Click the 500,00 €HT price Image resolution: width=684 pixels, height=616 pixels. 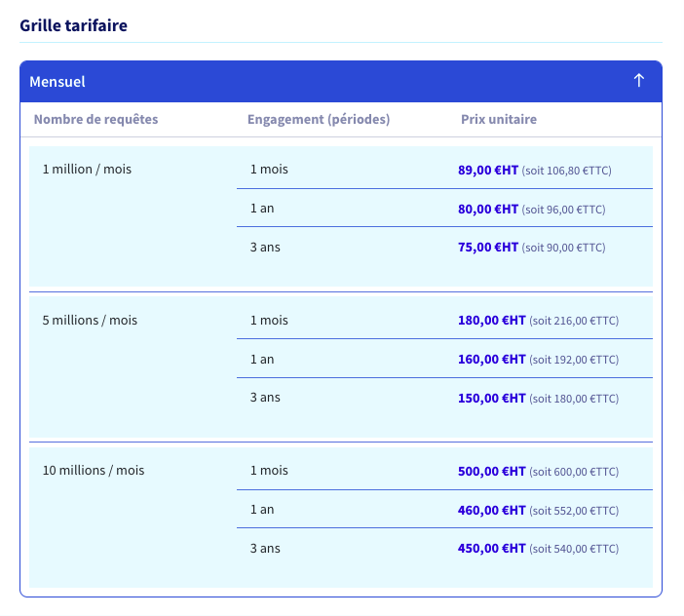point(492,472)
